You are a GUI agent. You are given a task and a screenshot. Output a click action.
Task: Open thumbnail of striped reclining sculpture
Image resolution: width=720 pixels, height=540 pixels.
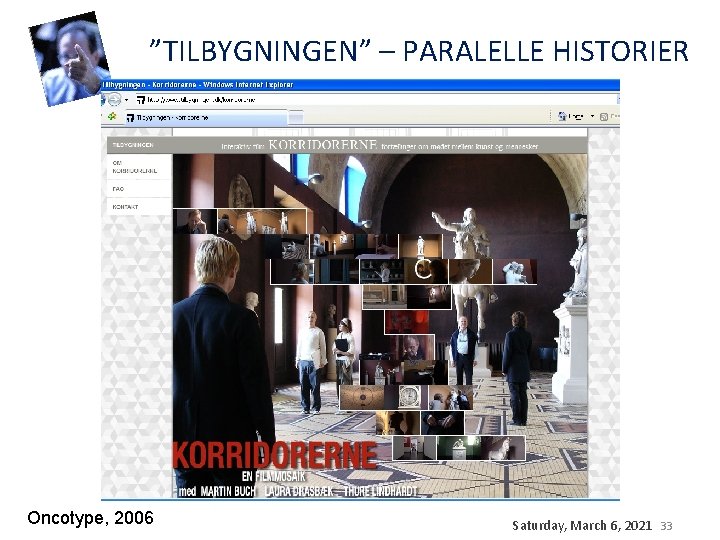click(287, 247)
